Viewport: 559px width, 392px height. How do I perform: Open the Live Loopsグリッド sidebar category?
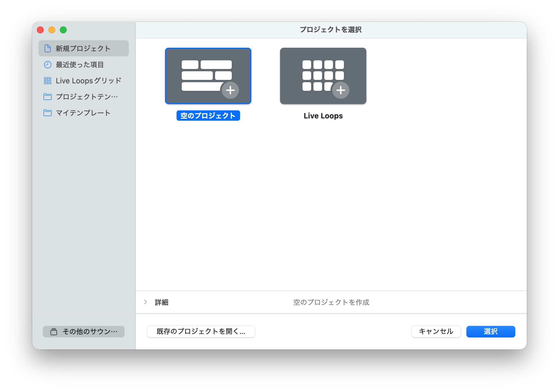click(x=88, y=81)
